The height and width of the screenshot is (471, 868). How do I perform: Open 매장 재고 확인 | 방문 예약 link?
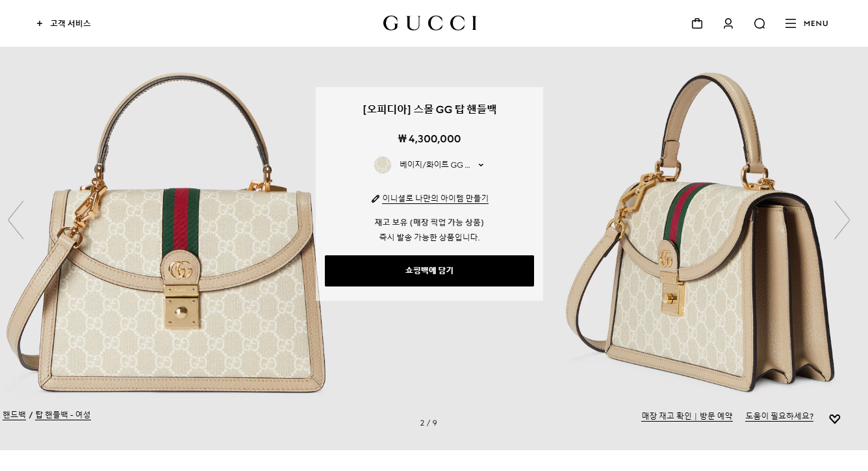[687, 416]
